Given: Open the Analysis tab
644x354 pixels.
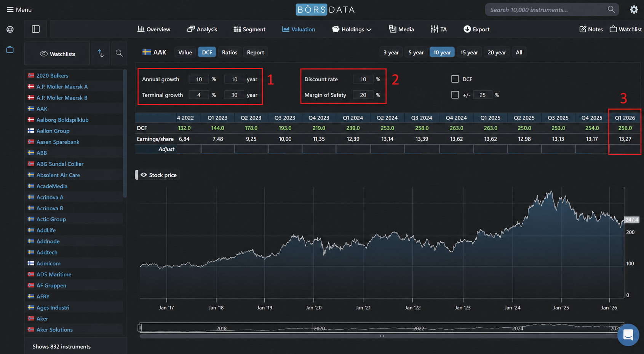Looking at the screenshot, I should point(202,29).
